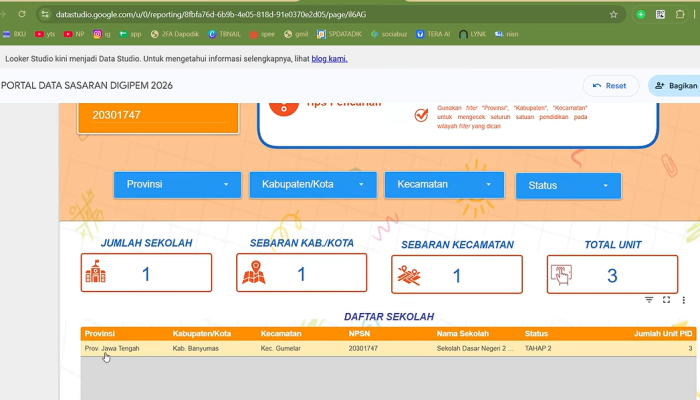Select 'TAHAP 2' status cell
The image size is (700, 400).
coord(538,348)
